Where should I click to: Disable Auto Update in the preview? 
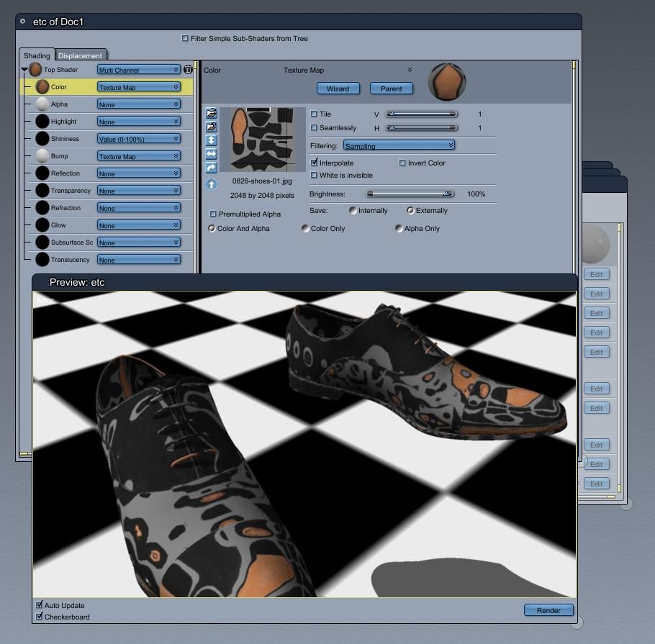[40, 604]
